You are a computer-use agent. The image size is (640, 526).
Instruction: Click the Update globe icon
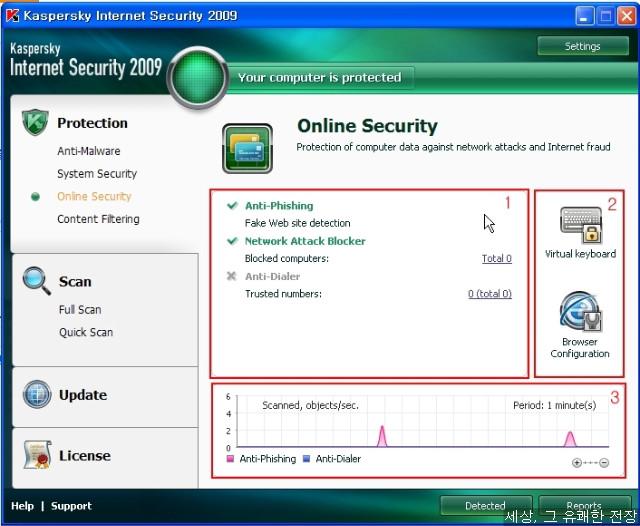[x=37, y=394]
